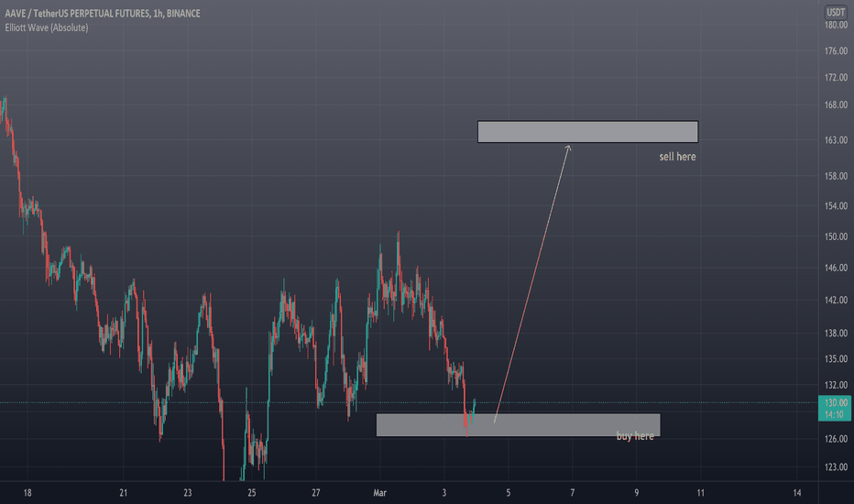Select the 'buy here' text annotation
Image resolution: width=854 pixels, height=504 pixels.
[x=635, y=435]
